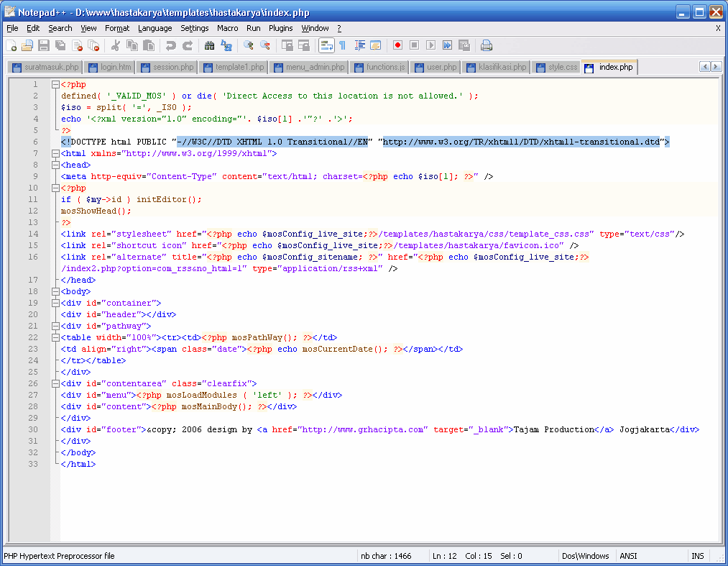This screenshot has width=728, height=566.
Task: Switch to the template1.php tab
Action: click(234, 67)
